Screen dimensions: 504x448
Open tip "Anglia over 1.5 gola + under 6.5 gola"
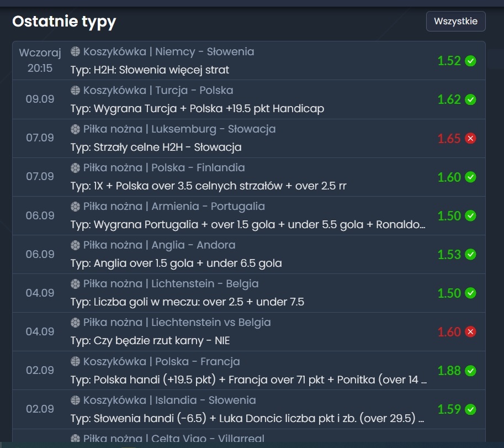pyautogui.click(x=176, y=263)
